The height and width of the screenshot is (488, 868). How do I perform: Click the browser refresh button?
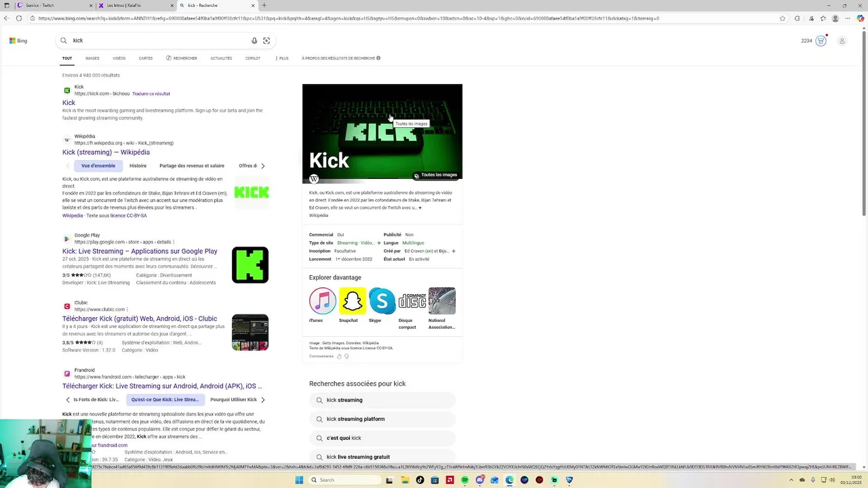pyautogui.click(x=19, y=18)
